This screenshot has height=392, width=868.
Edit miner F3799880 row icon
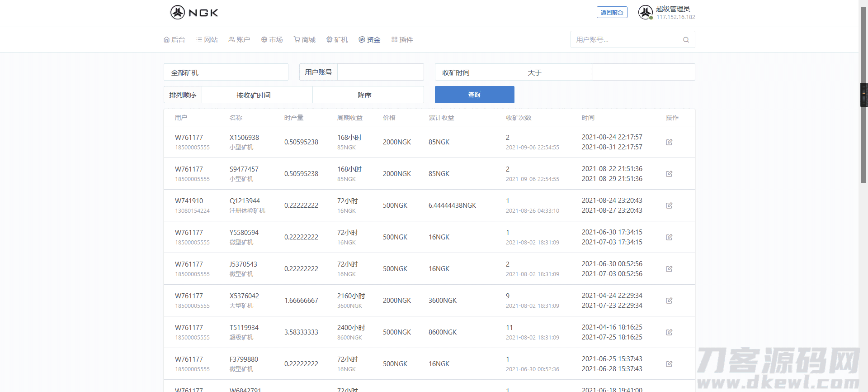click(669, 364)
